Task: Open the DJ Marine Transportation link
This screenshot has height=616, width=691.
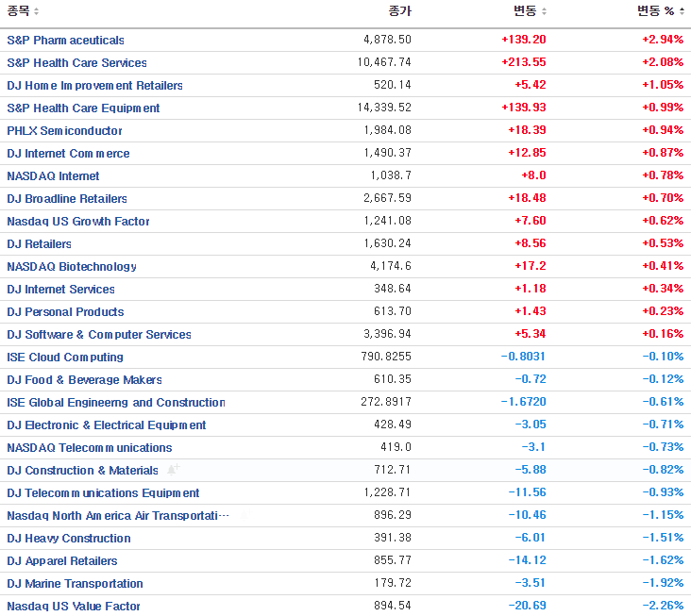Action: (75, 584)
